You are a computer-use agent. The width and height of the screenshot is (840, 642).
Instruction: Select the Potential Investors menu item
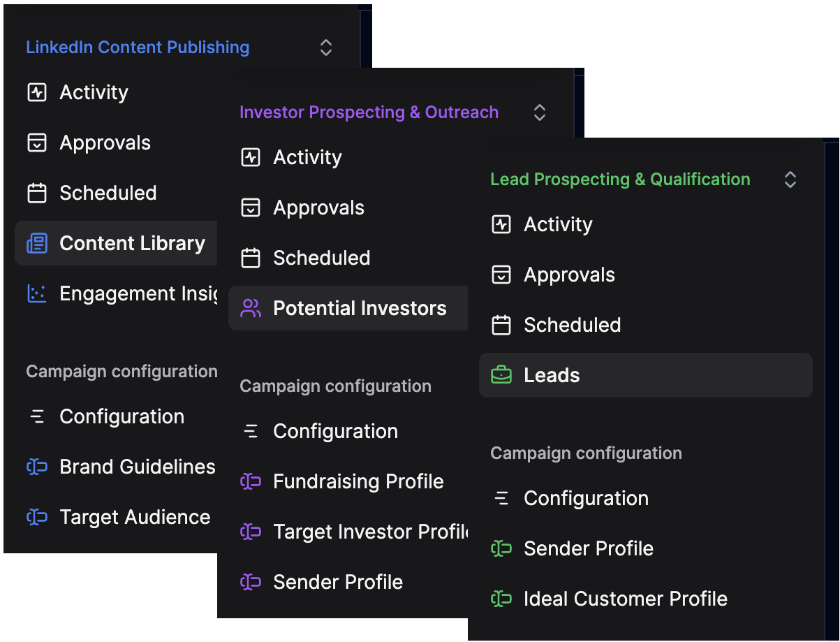[360, 308]
